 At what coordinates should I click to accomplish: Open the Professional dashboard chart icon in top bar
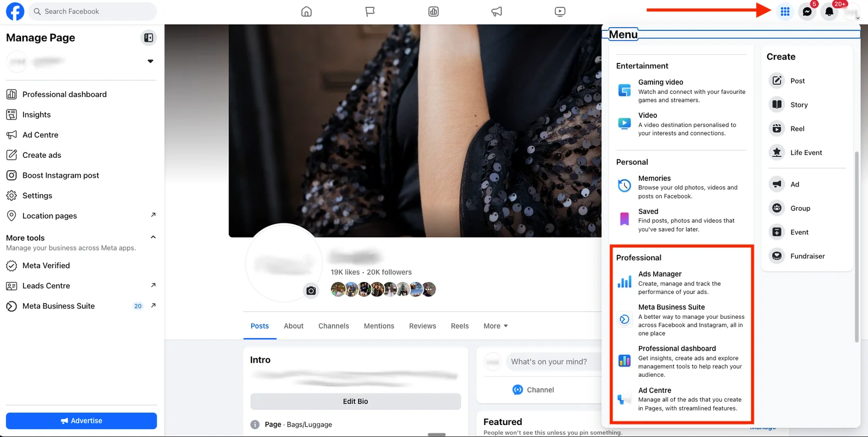tap(433, 11)
